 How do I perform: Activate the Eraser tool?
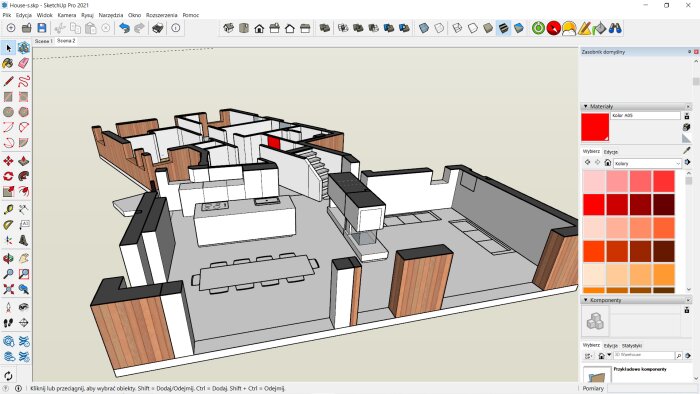(24, 63)
